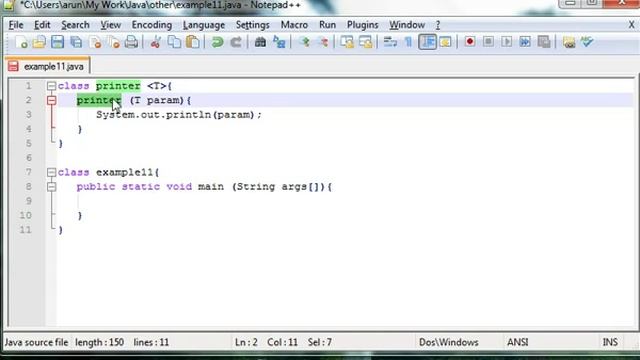Open the ? help menu

click(x=438, y=25)
